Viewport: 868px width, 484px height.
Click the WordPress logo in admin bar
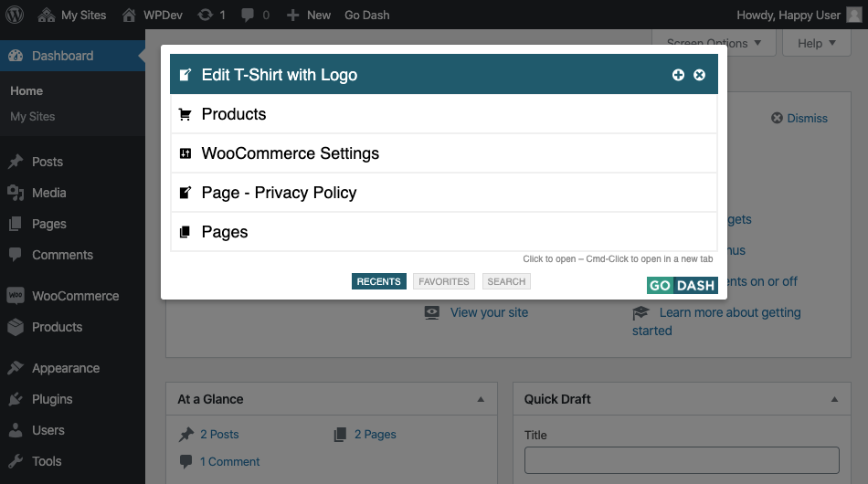(x=15, y=15)
